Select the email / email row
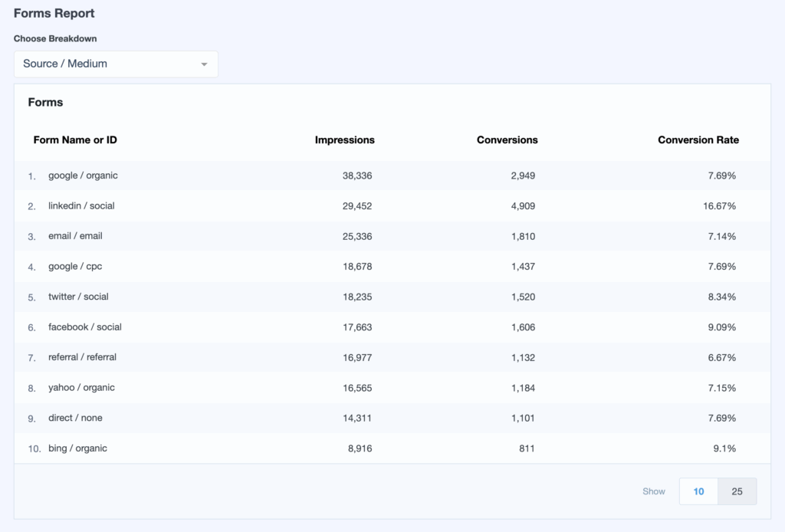The image size is (785, 532). [75, 236]
